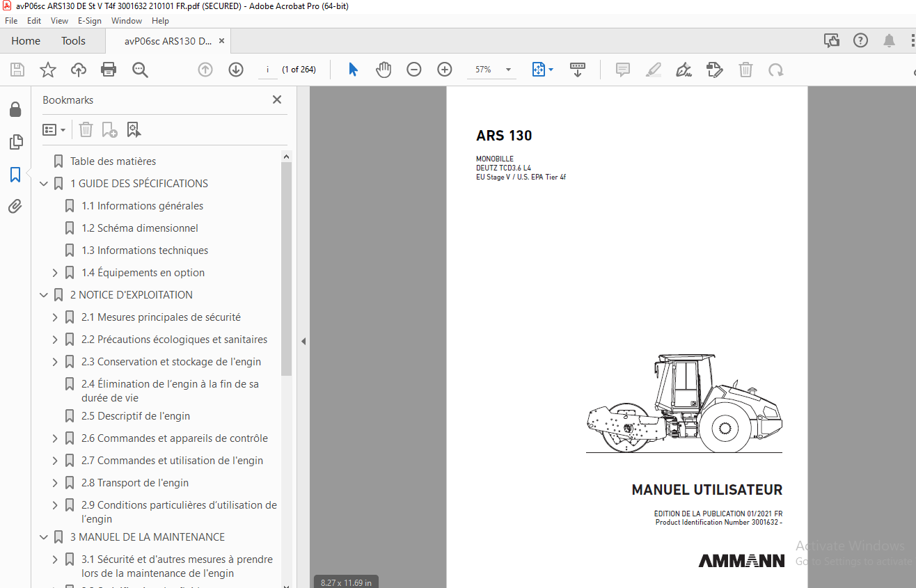Open the share and chat icon
This screenshot has height=588, width=916.
coord(832,41)
